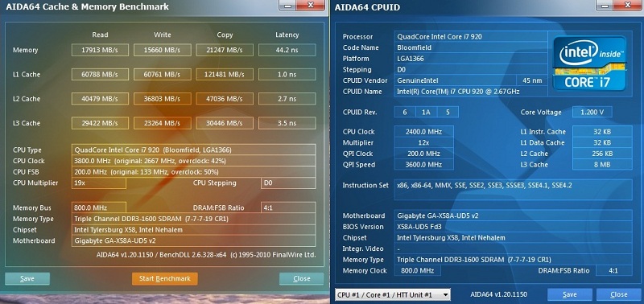The width and height of the screenshot is (644, 304).
Task: Click the Processor value QuadCore Intel Core i7 920
Action: [x=471, y=36]
